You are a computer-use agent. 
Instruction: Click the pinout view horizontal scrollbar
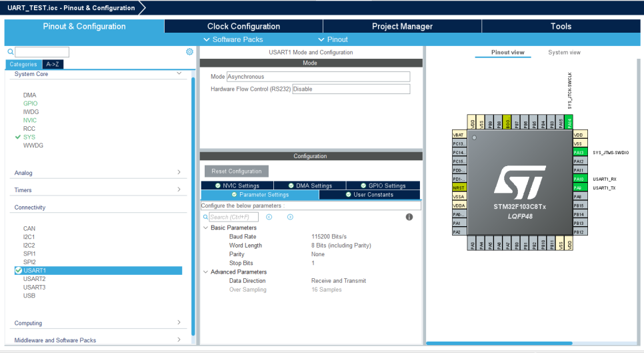tap(499, 343)
